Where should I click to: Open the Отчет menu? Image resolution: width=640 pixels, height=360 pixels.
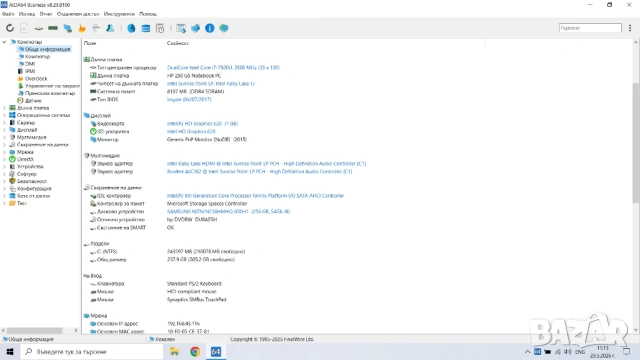click(46, 14)
